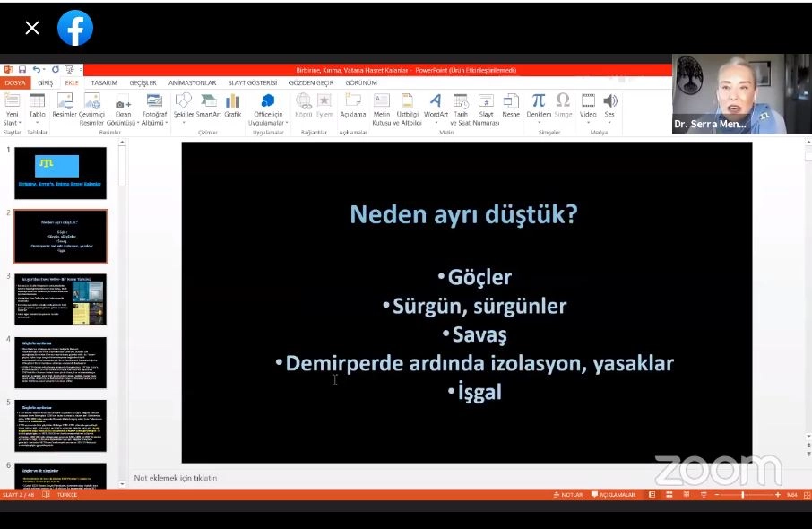Open the TASARIM ribbon tab
812x529 pixels.
coord(104,82)
